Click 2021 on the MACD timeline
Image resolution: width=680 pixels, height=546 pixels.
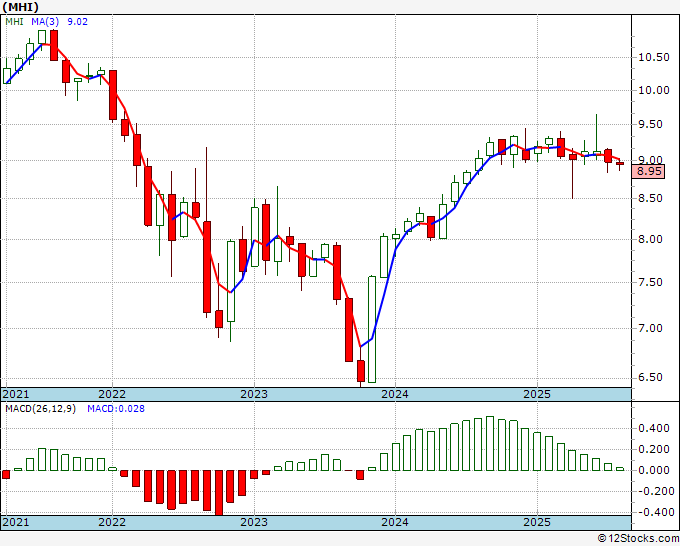click(16, 522)
